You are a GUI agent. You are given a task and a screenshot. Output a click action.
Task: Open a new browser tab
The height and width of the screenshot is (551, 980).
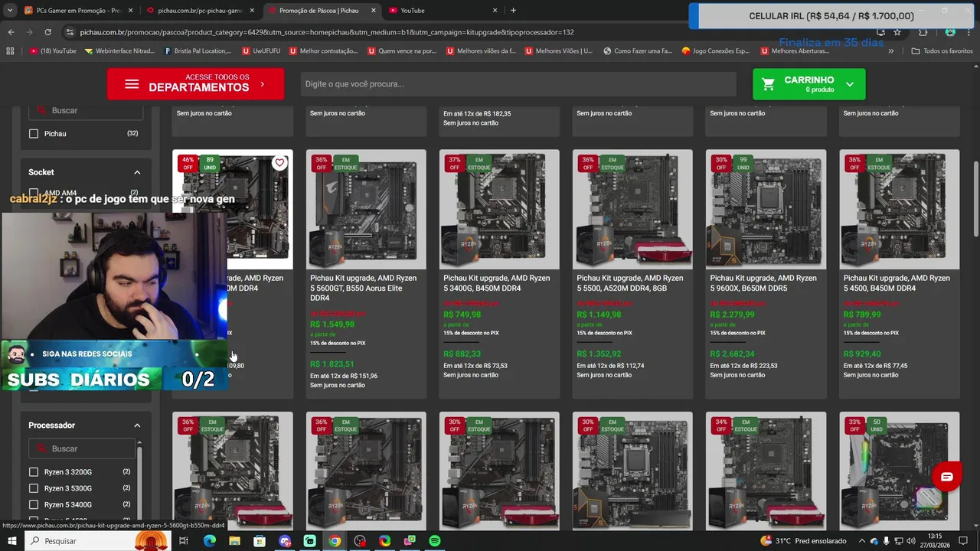point(513,11)
